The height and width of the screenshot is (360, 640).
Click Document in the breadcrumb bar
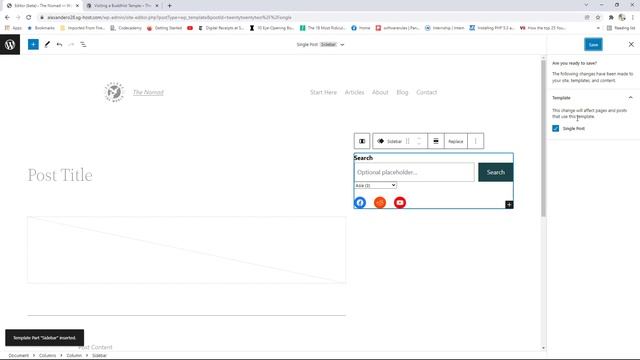(19, 356)
